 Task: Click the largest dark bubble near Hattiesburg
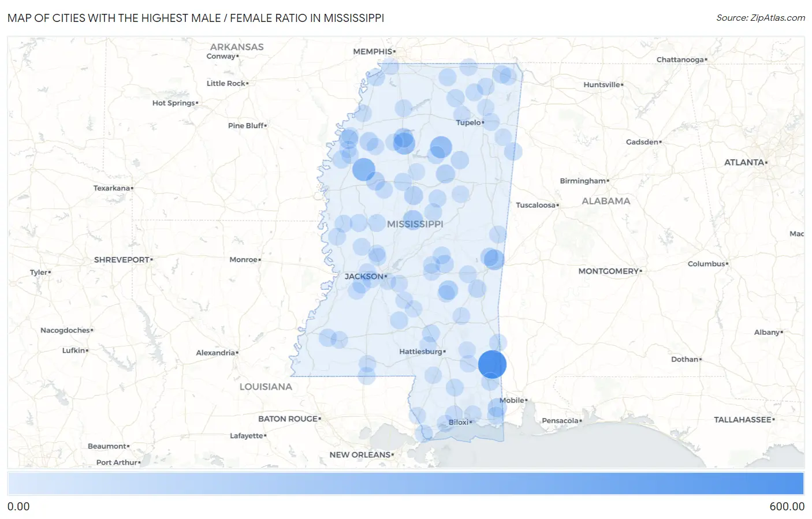pyautogui.click(x=492, y=364)
